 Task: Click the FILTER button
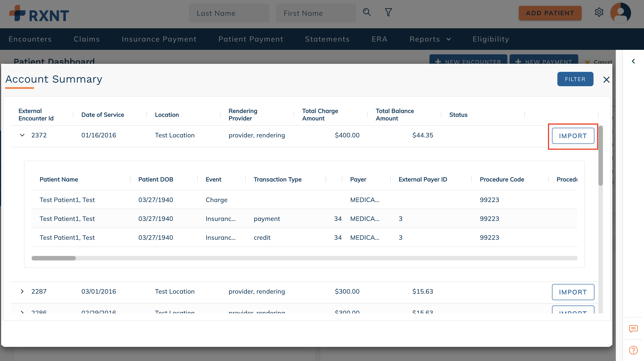(x=575, y=79)
